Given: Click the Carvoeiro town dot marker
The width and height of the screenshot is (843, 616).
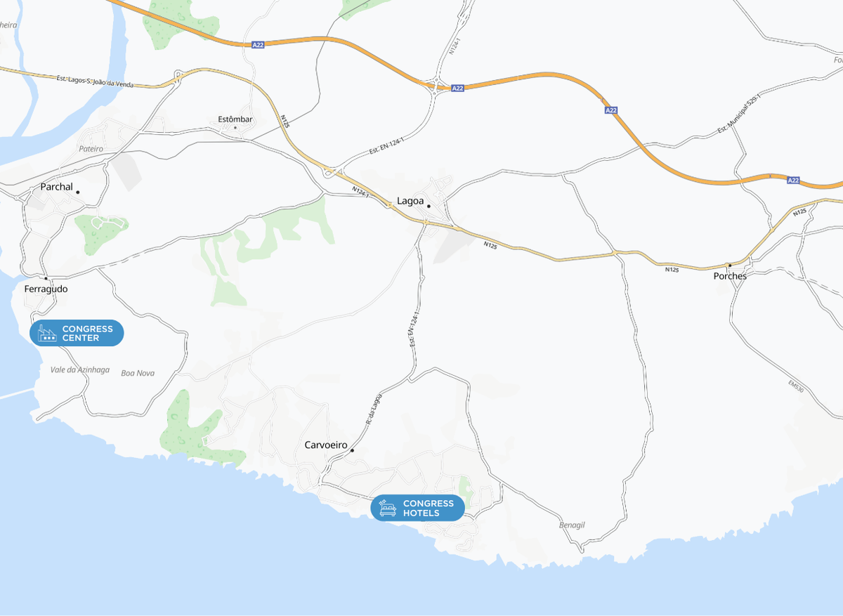Looking at the screenshot, I should 352,450.
